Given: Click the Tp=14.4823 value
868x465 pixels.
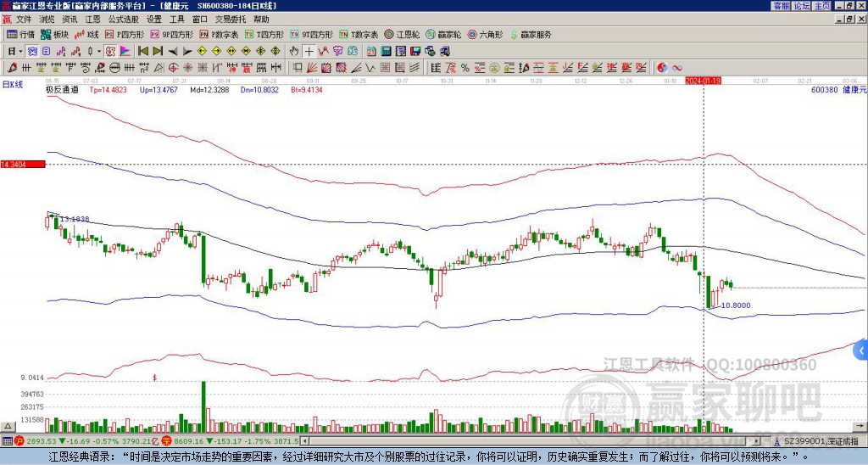Looking at the screenshot, I should 108,89.
